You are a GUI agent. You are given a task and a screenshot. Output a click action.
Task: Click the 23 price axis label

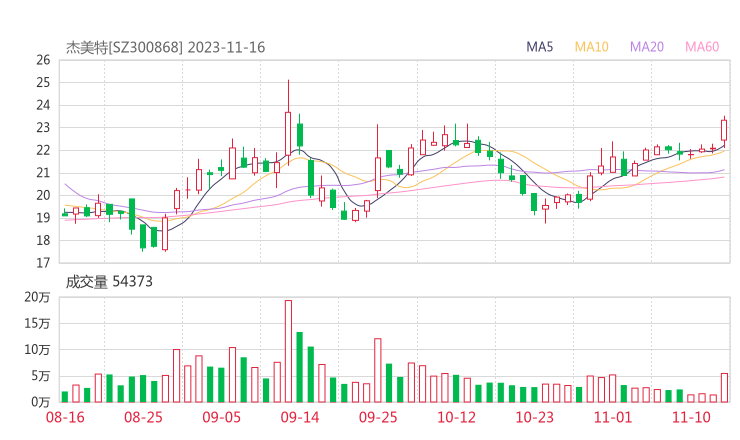click(x=43, y=128)
